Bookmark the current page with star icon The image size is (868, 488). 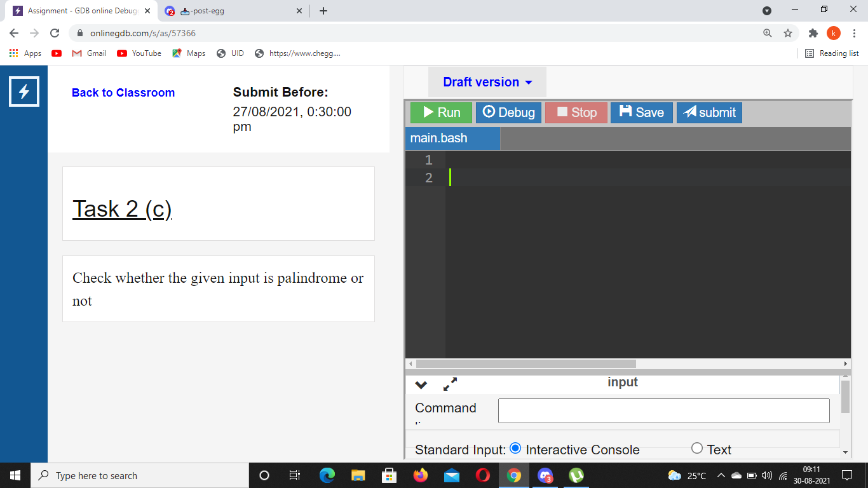click(788, 32)
